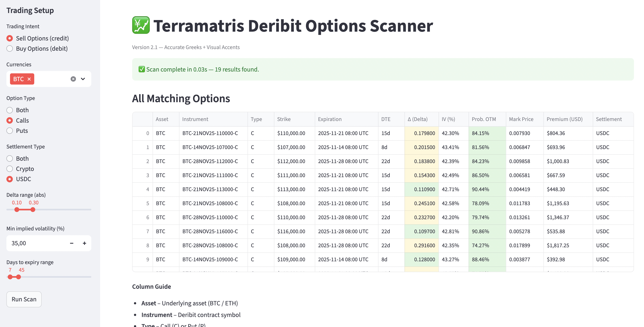Decrease min implied volatility with minus
The image size is (644, 327).
[72, 243]
